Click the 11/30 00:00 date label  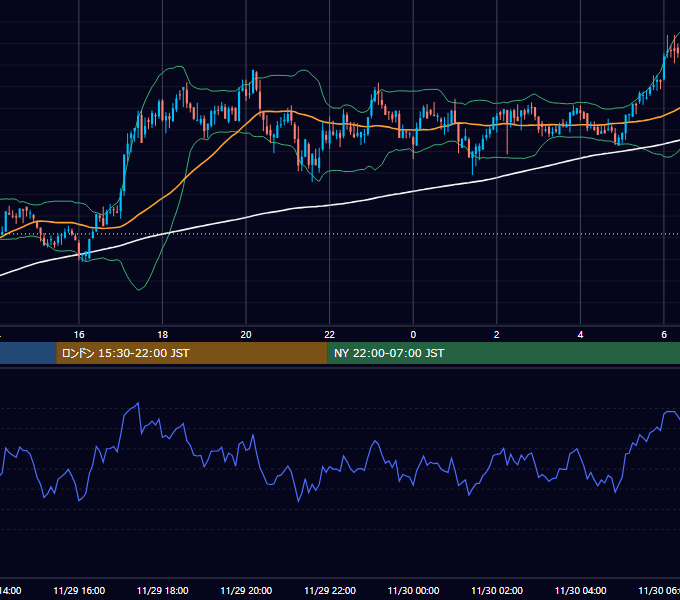point(413,591)
